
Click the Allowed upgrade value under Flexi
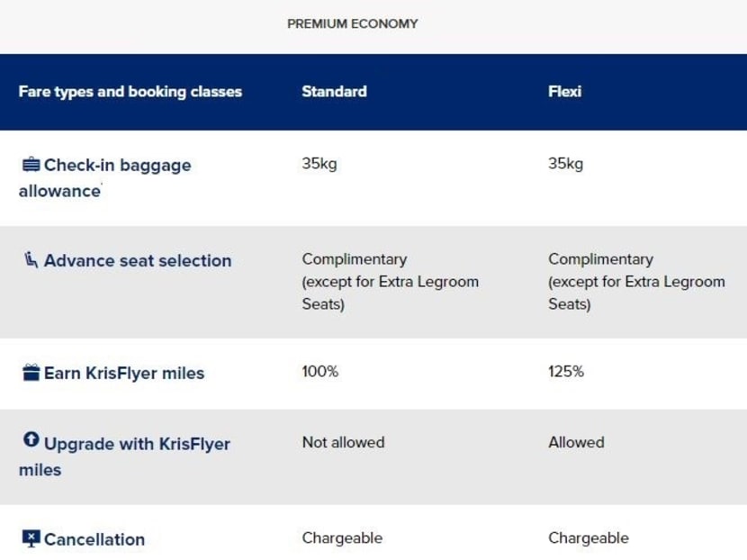[x=576, y=442]
